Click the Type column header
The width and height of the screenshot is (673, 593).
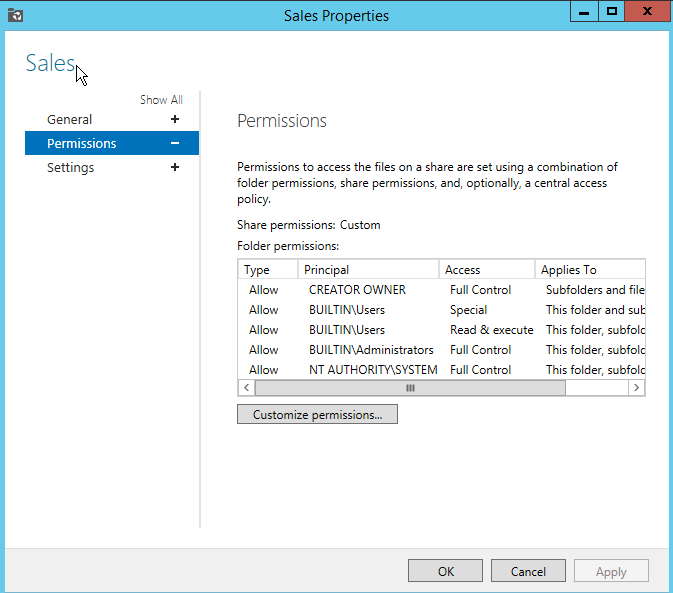tap(267, 270)
